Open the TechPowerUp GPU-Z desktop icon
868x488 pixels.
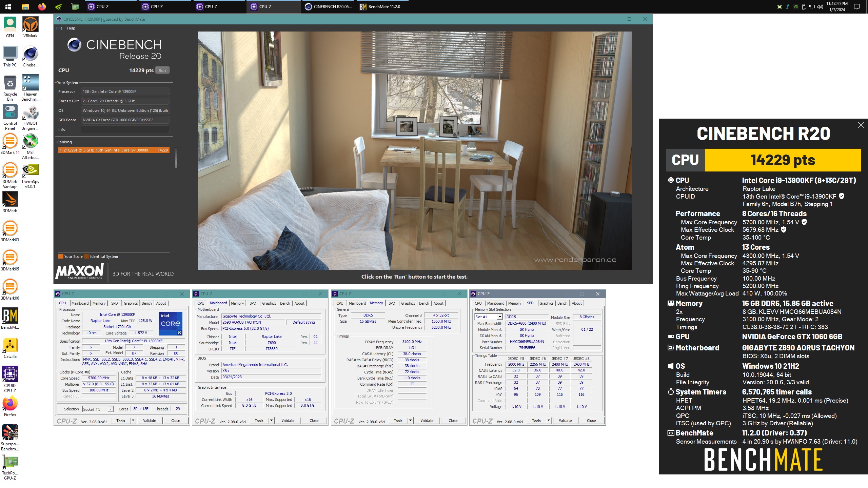tap(10, 467)
